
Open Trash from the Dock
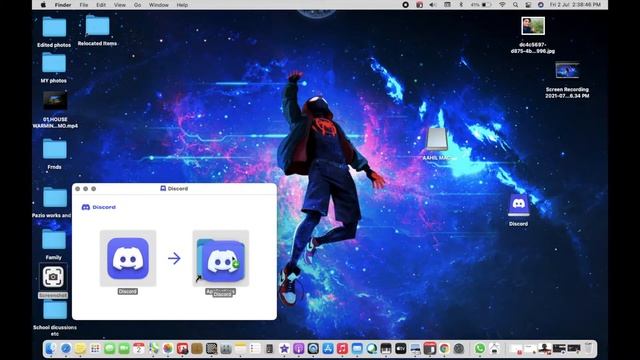pos(588,349)
